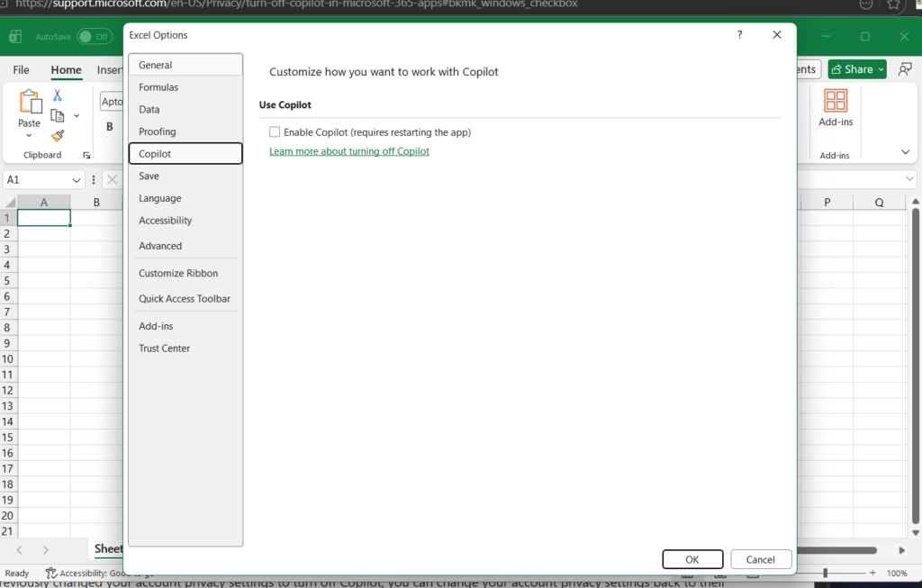922x588 pixels.
Task: Open the Trust Center category
Action: click(x=185, y=348)
